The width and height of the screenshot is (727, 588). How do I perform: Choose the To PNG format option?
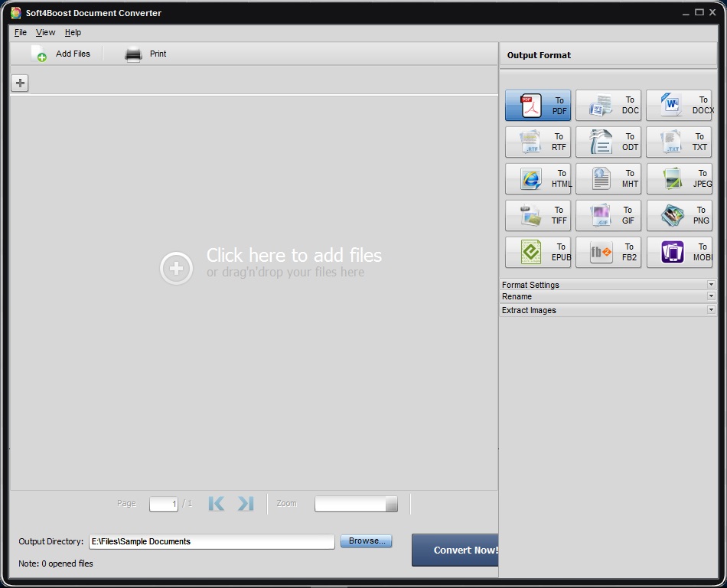[679, 215]
